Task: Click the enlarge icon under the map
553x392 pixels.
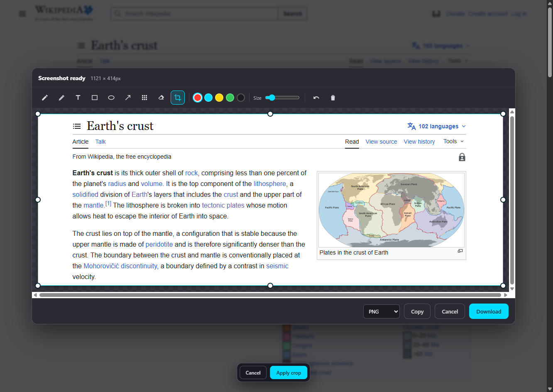Action: coord(460,251)
